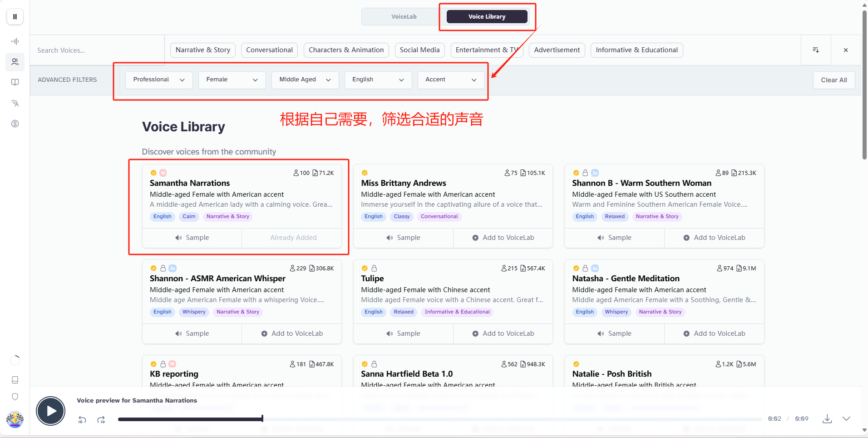Collapse the voice preview player chevron

pos(846,418)
